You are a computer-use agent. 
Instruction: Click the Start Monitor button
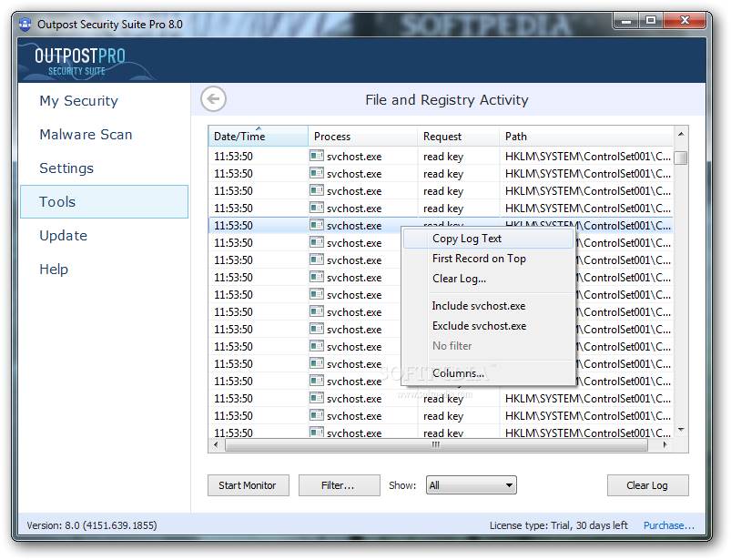(248, 485)
